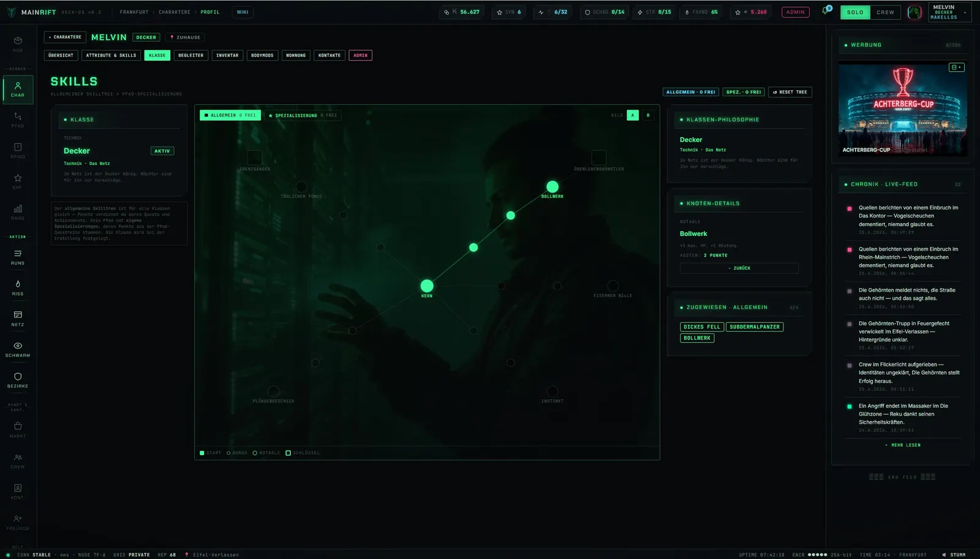Screen dimensions: 980x559
Task: Select the Bollwerk node in skill tree
Action: 552,187
